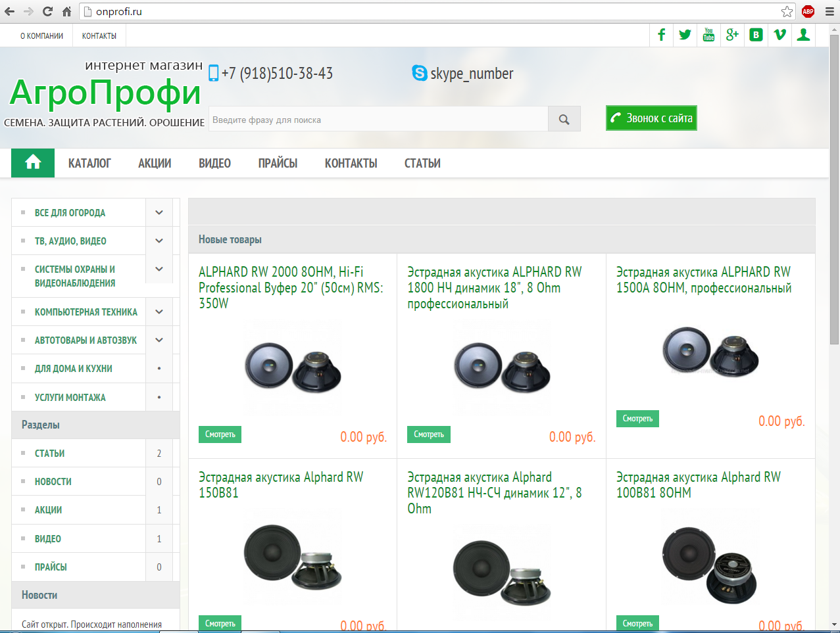Open КОНТАКТЫ in the top bar

[99, 35]
